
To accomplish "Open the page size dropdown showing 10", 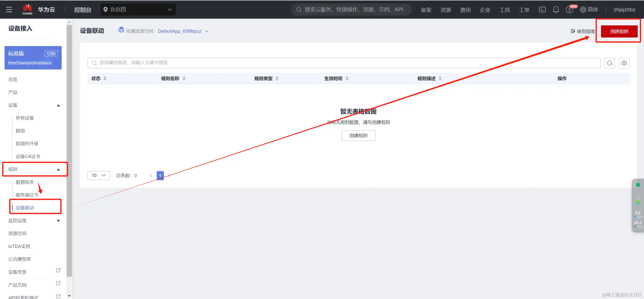I will pyautogui.click(x=99, y=175).
